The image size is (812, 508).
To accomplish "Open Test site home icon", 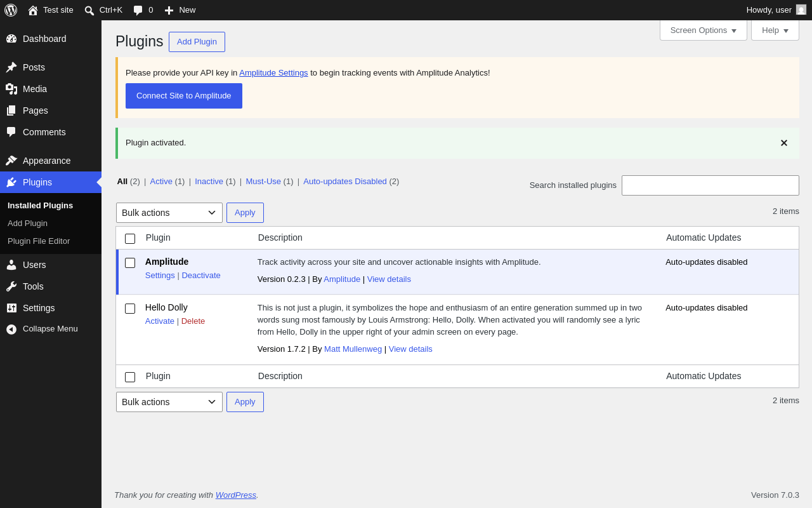I will coord(33,10).
